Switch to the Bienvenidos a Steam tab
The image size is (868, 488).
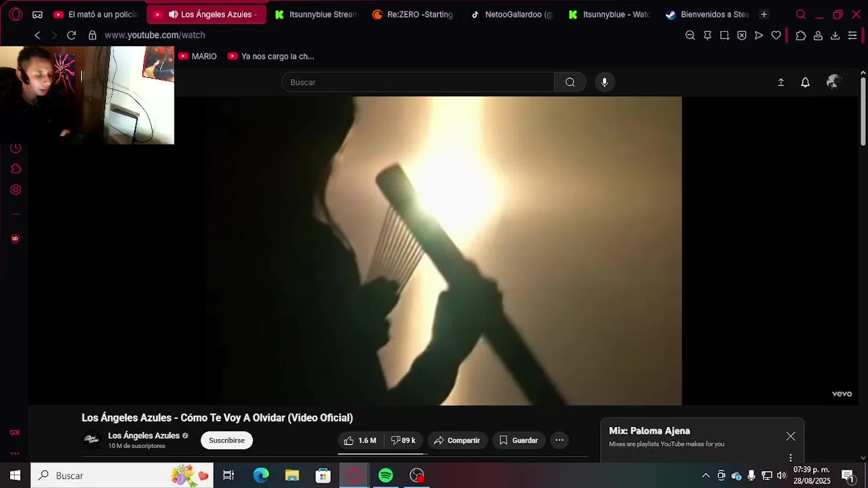coord(707,14)
